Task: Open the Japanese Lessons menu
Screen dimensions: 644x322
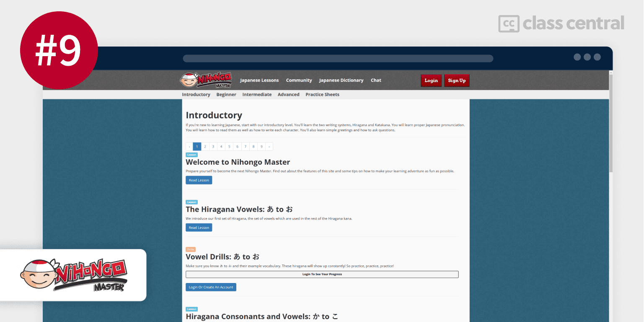Action: tap(259, 80)
